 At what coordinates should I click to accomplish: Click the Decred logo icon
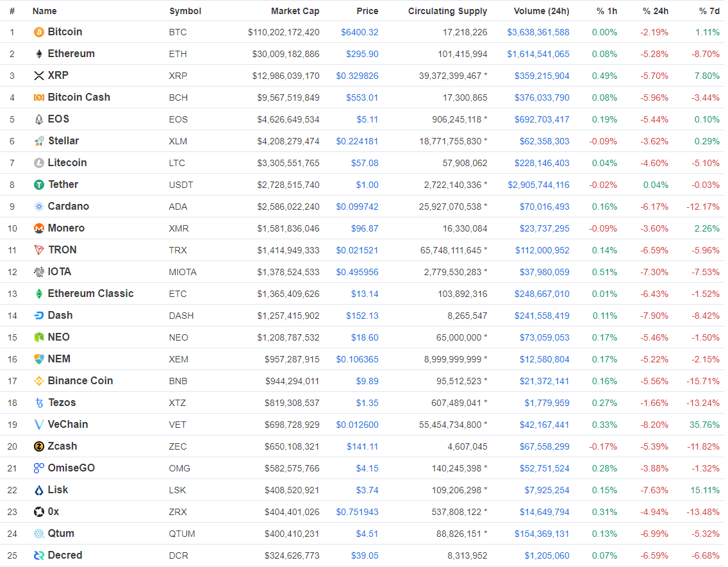pyautogui.click(x=39, y=555)
